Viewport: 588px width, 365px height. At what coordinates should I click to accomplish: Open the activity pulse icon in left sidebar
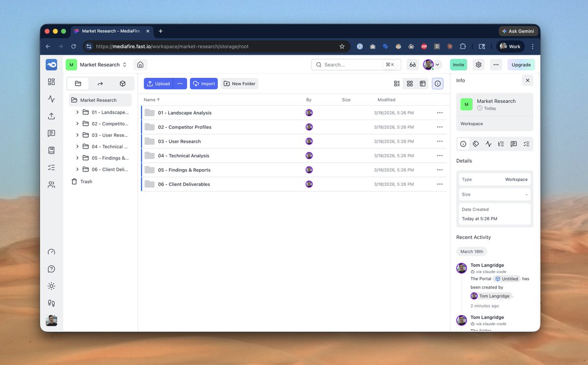click(51, 99)
